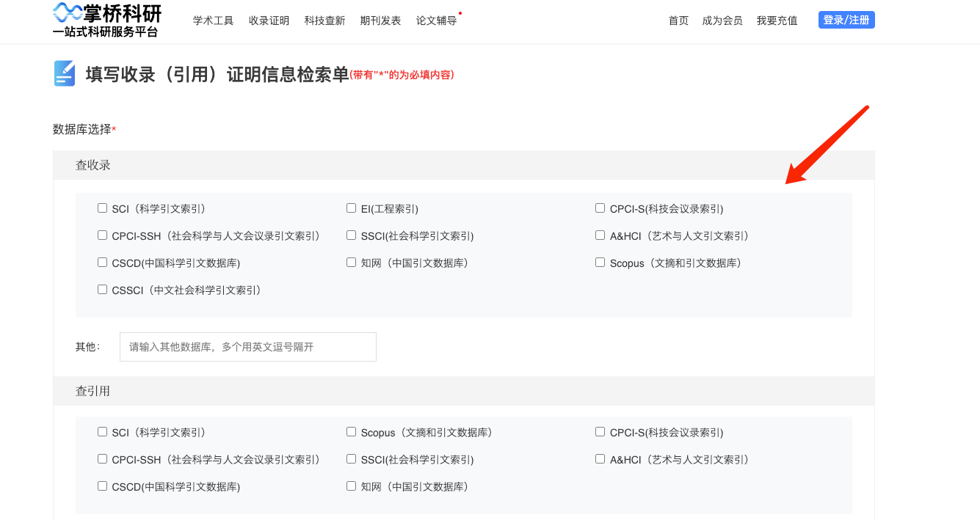
Task: Click the 查引用 section header
Action: (464, 391)
